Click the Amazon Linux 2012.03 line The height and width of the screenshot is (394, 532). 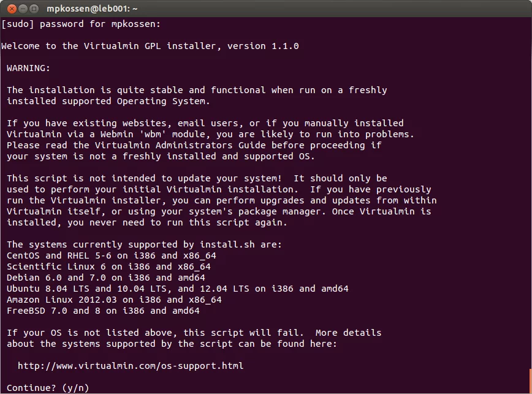pyautogui.click(x=114, y=300)
